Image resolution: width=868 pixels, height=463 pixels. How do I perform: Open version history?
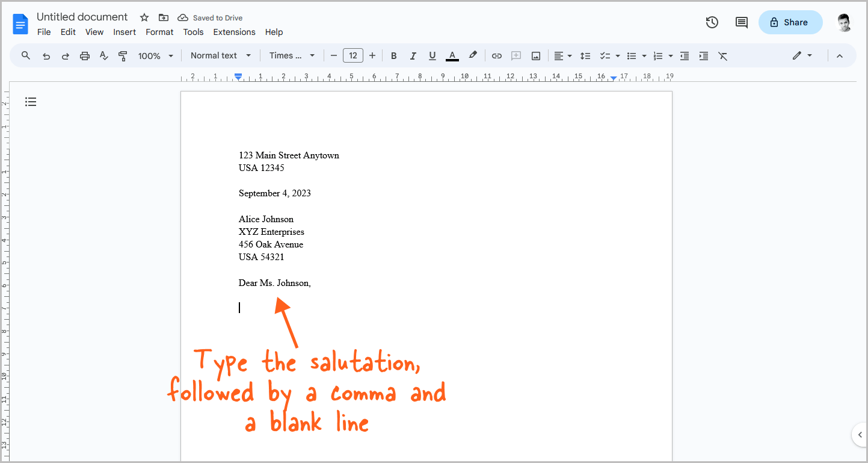tap(712, 22)
